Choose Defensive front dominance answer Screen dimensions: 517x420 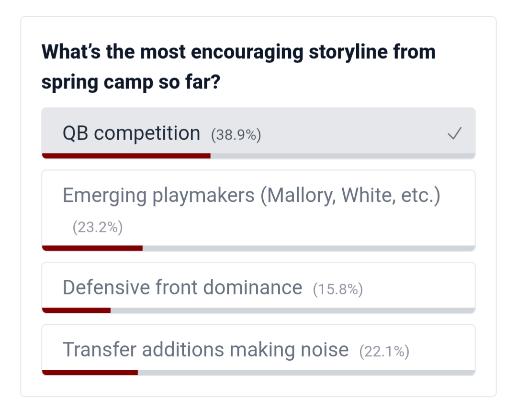[x=182, y=287]
